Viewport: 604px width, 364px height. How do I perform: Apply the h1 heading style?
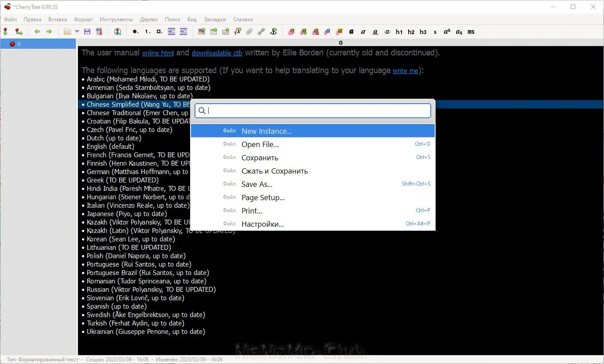pos(399,32)
